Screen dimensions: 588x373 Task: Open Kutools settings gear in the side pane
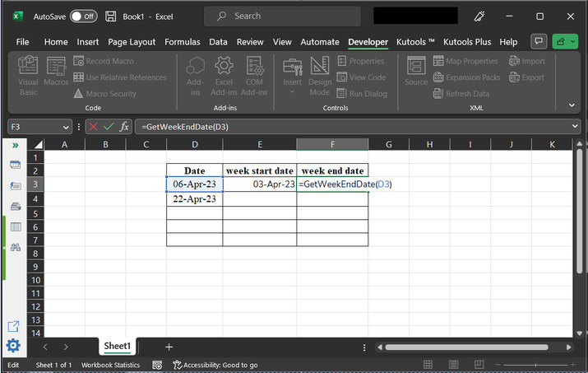[x=13, y=346]
